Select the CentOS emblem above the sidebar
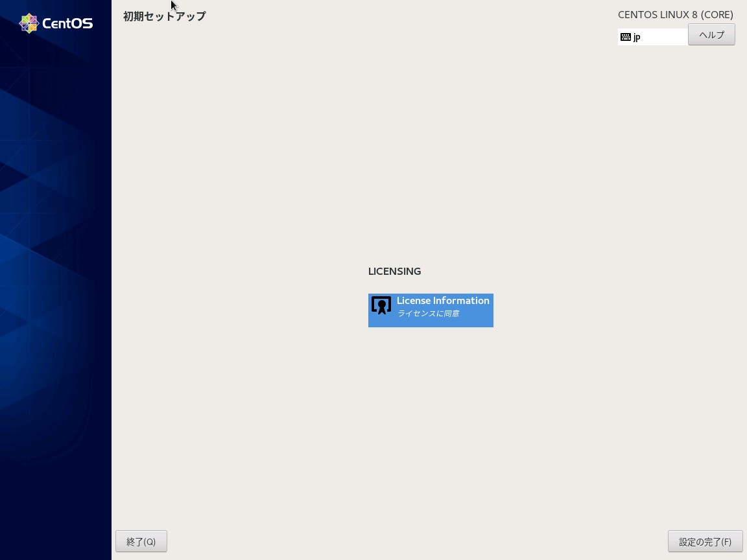747x560 pixels. click(29, 23)
